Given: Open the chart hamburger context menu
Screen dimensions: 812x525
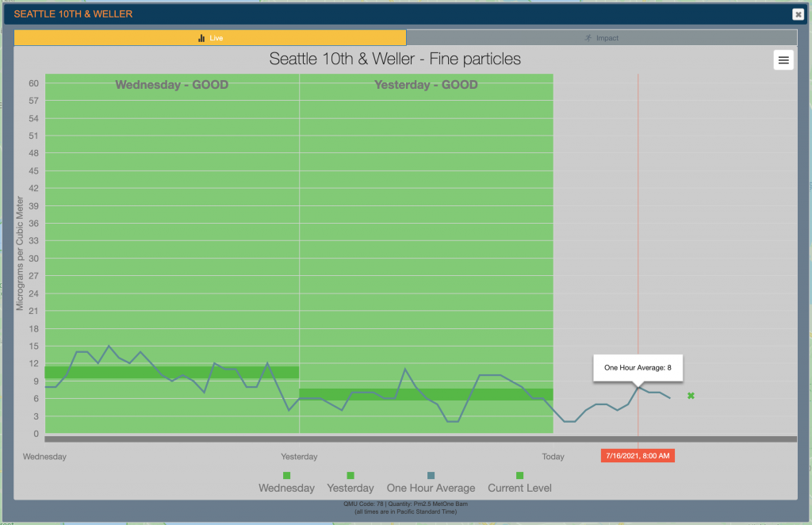Looking at the screenshot, I should click(x=783, y=60).
